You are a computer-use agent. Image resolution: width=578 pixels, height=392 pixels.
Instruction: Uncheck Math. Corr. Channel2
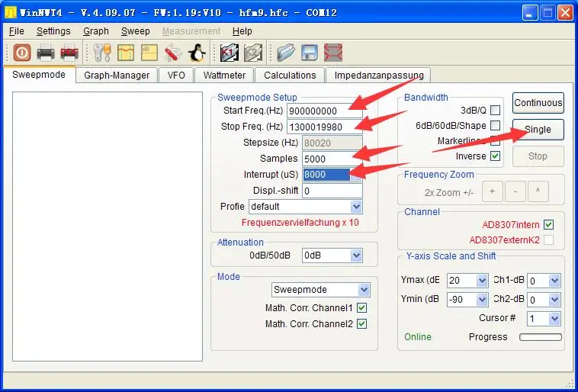pos(362,324)
